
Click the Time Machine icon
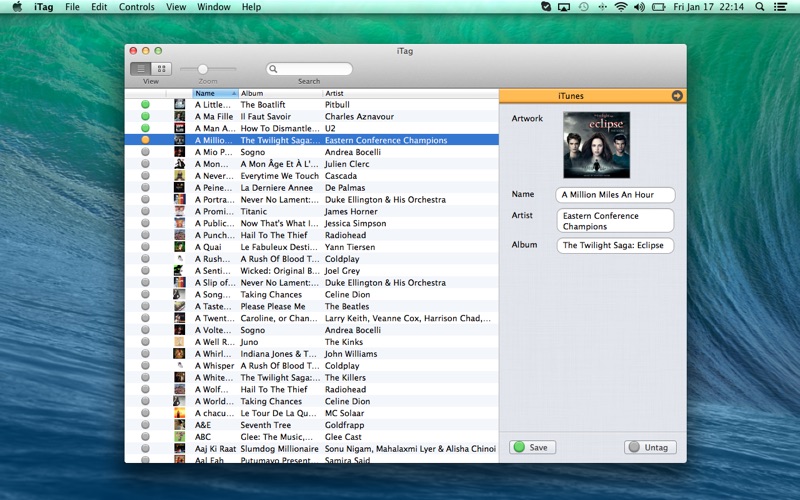click(x=583, y=7)
